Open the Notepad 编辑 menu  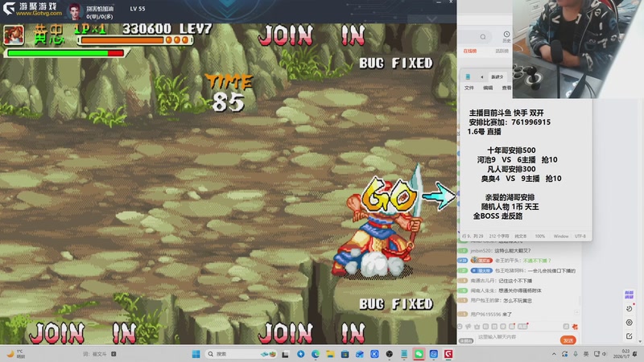pos(488,88)
